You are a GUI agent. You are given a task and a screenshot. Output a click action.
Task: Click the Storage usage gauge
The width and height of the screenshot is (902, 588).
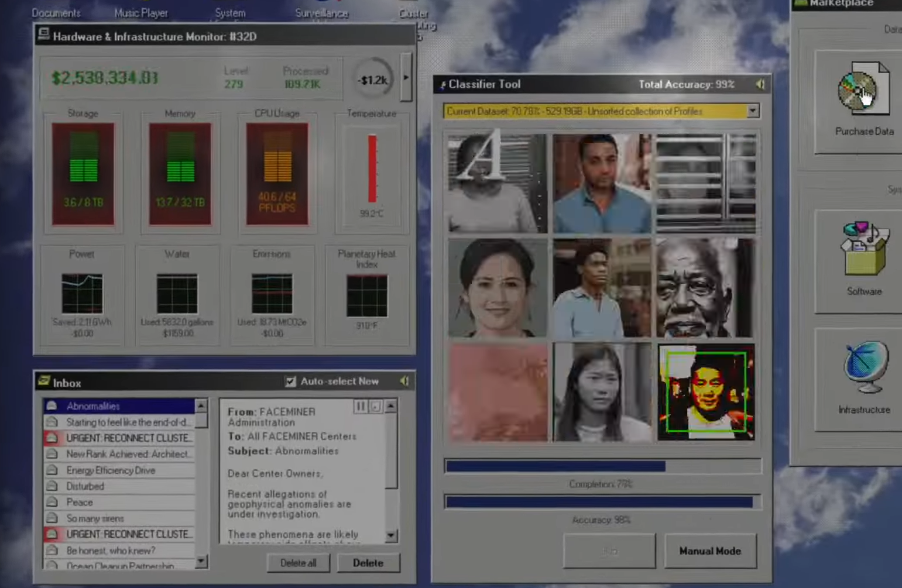pyautogui.click(x=83, y=174)
